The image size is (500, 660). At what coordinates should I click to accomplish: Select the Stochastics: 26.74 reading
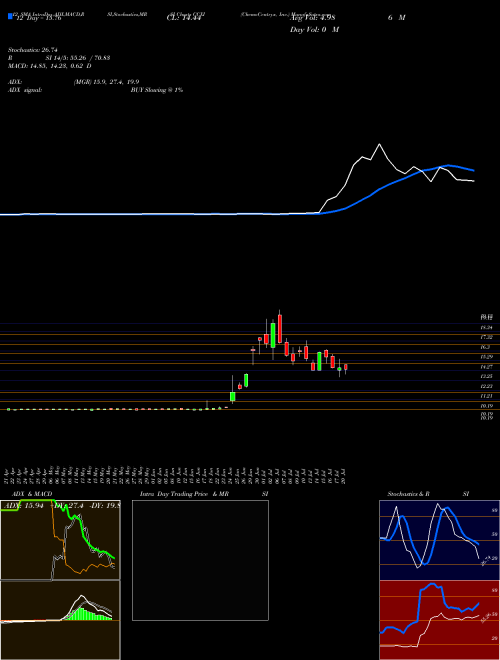click(x=33, y=50)
